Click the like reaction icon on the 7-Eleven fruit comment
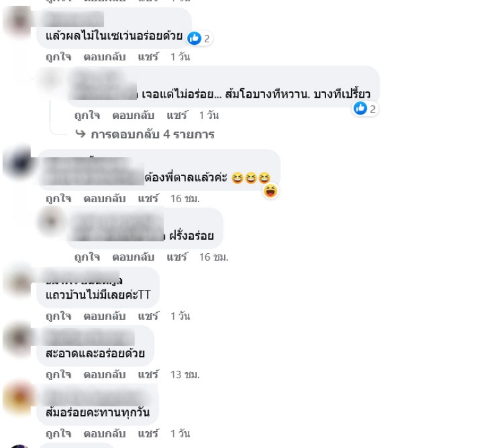The width and height of the screenshot is (498, 448). point(194,39)
